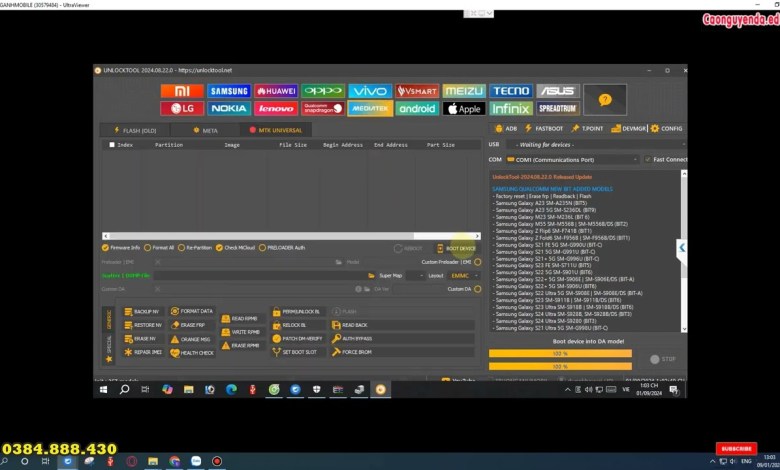The image size is (780, 470).
Task: Open the MediaTek chipset section
Action: tap(369, 108)
